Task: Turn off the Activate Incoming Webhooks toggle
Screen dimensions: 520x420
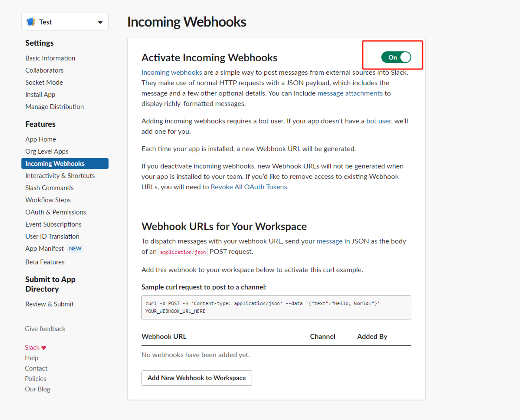Action: tap(396, 57)
